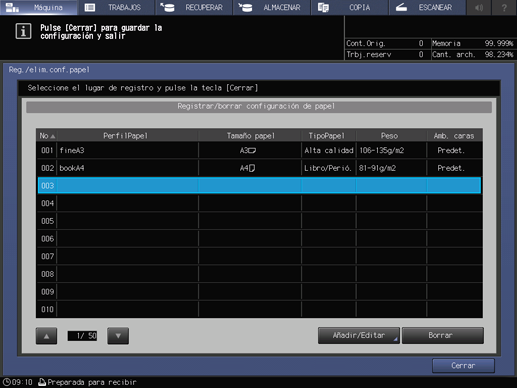Click the Libro/Perió. paper type cell
Screen dimensions: 517x388
click(x=329, y=168)
